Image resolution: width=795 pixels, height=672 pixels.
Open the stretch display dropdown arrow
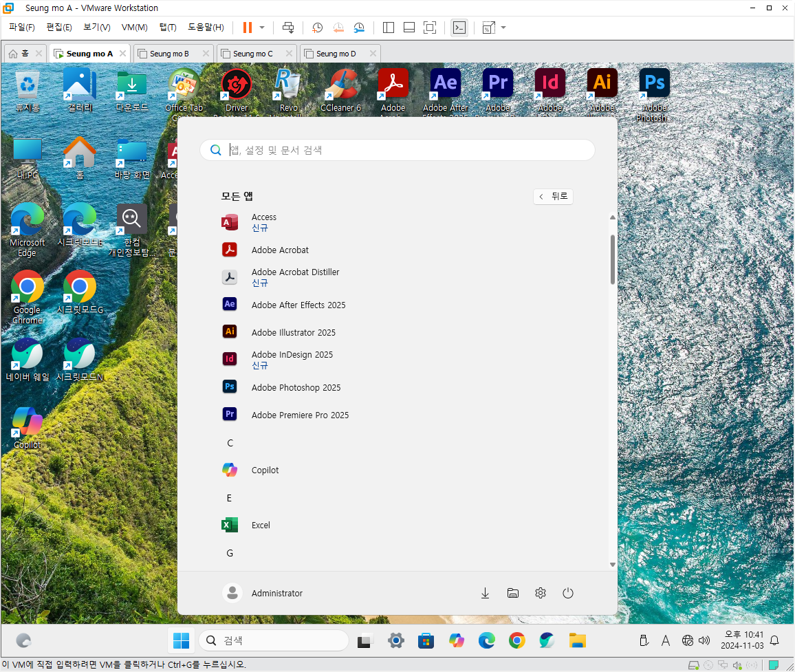503,28
